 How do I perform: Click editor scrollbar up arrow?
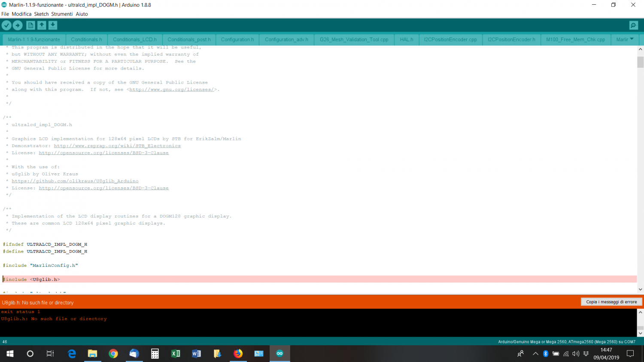640,49
